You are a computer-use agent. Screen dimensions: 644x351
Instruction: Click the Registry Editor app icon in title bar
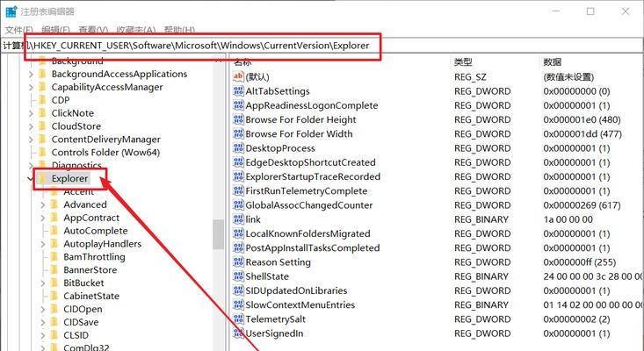point(11,11)
